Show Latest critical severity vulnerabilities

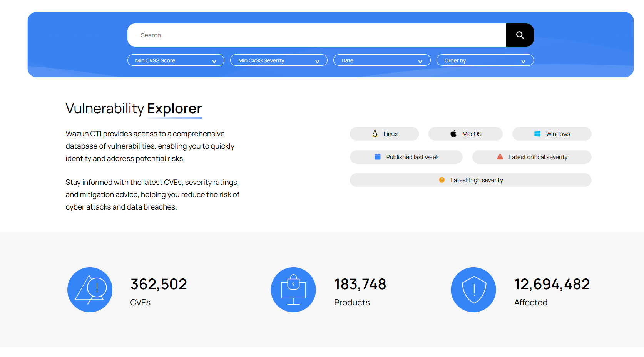[532, 157]
